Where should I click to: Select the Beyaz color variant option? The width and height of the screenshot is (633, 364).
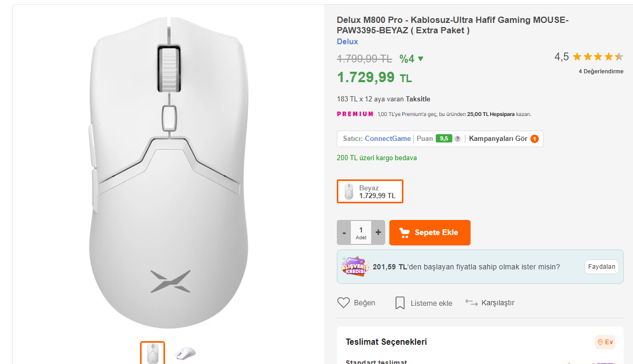(x=370, y=191)
